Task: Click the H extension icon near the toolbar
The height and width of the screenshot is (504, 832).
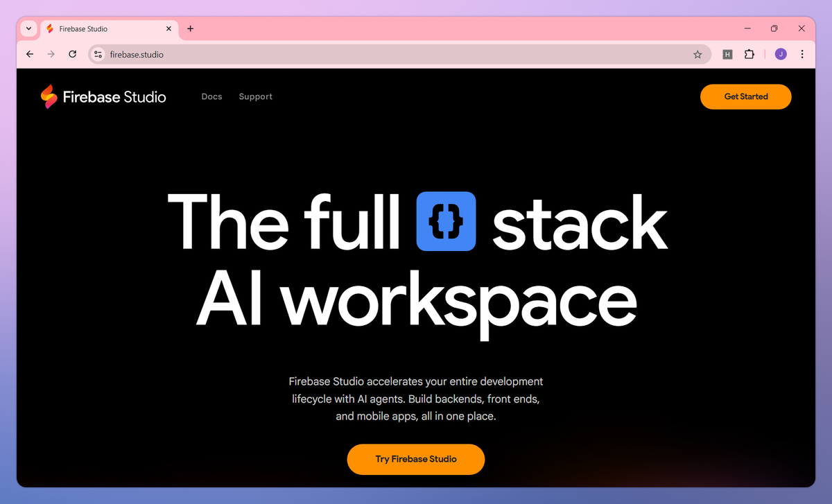Action: click(x=727, y=53)
